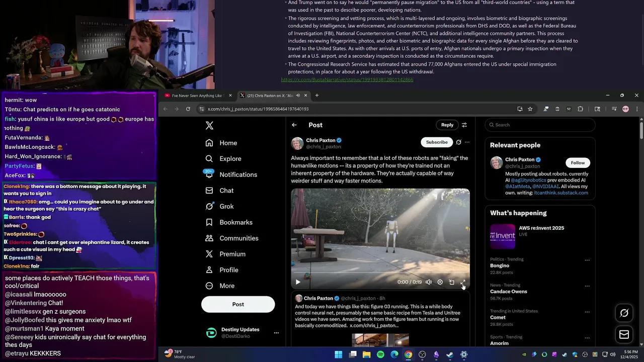Open Chat in X sidebar

[x=219, y=191]
